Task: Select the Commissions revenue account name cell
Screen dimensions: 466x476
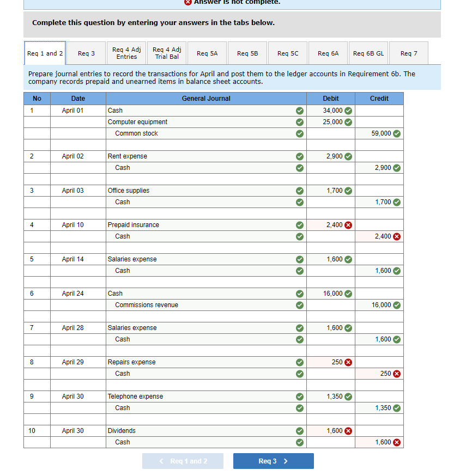Action: coord(206,305)
